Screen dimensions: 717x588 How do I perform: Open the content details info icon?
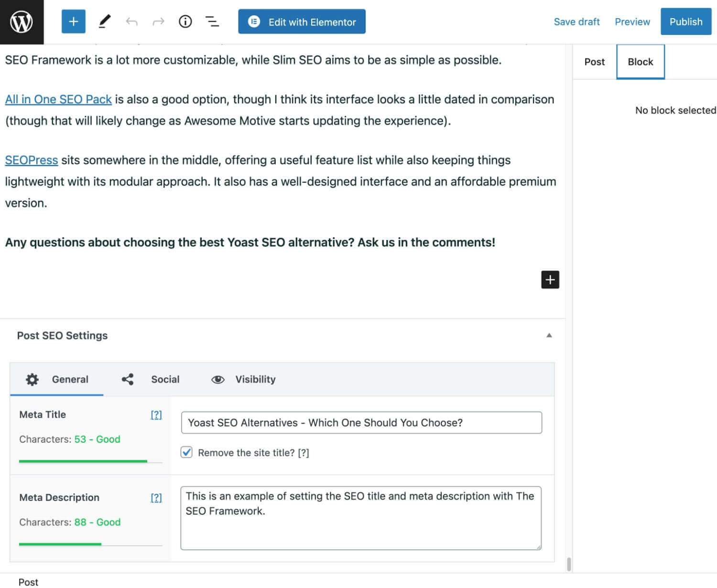point(185,22)
